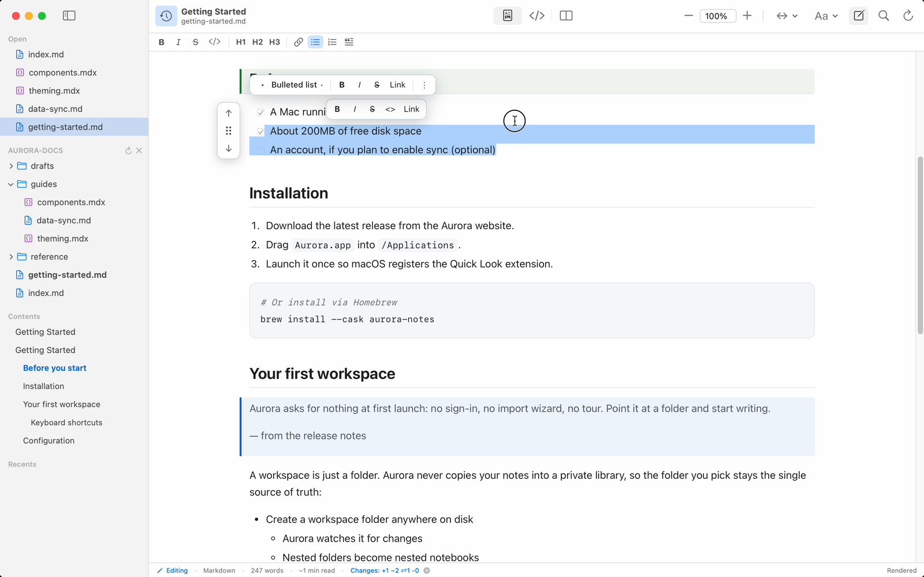
Task: Check 'An account, if you plan' item
Action: 260,150
